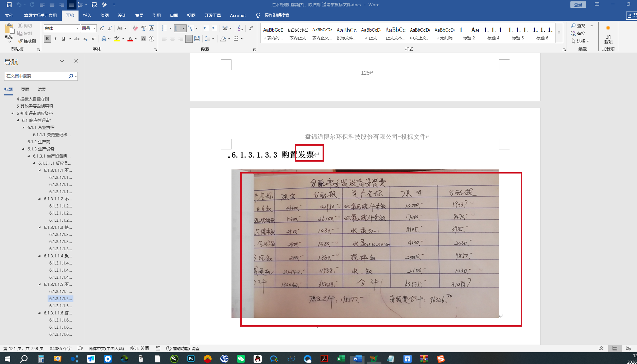Image resolution: width=637 pixels, height=364 pixels.
Task: Undo the last action
Action: [x=19, y=5]
